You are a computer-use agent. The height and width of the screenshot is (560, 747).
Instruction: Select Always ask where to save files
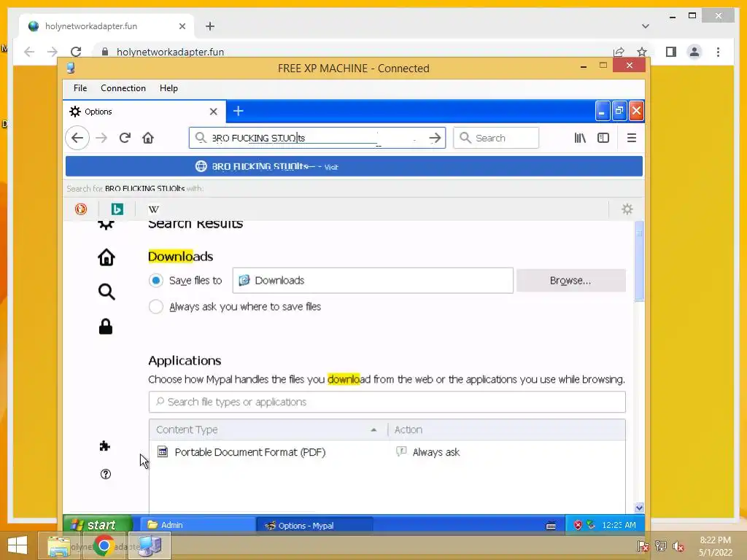[x=156, y=307]
